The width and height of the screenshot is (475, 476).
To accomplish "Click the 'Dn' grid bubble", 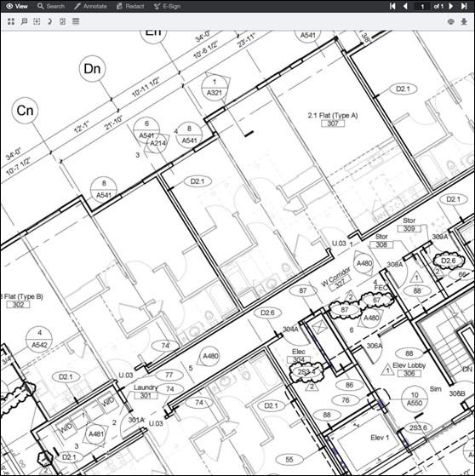I will tap(92, 69).
